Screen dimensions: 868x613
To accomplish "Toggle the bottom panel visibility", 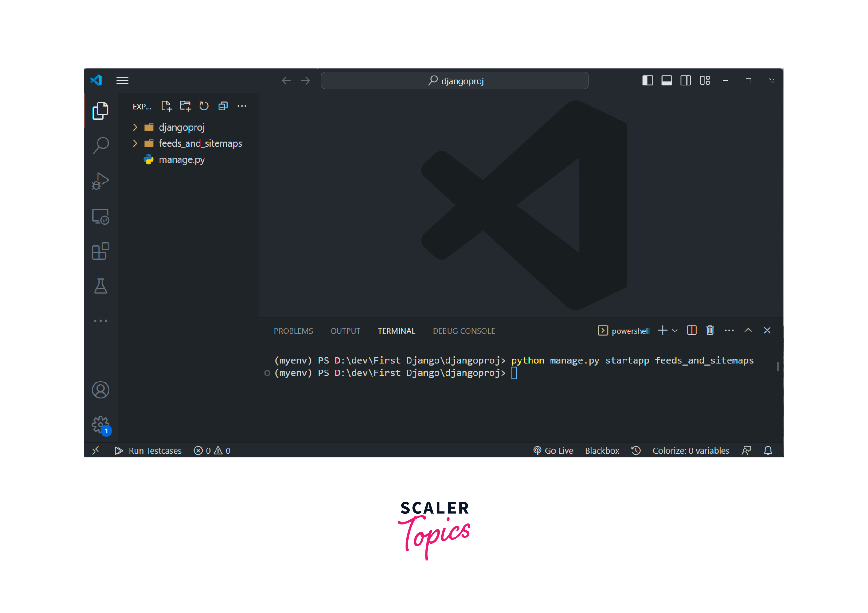I will (666, 81).
